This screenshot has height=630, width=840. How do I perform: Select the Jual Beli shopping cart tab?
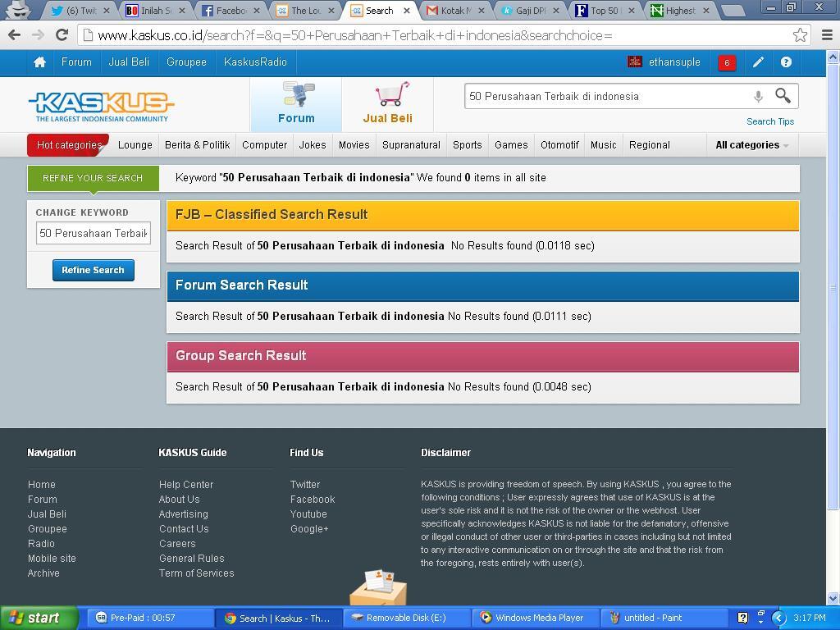point(387,104)
